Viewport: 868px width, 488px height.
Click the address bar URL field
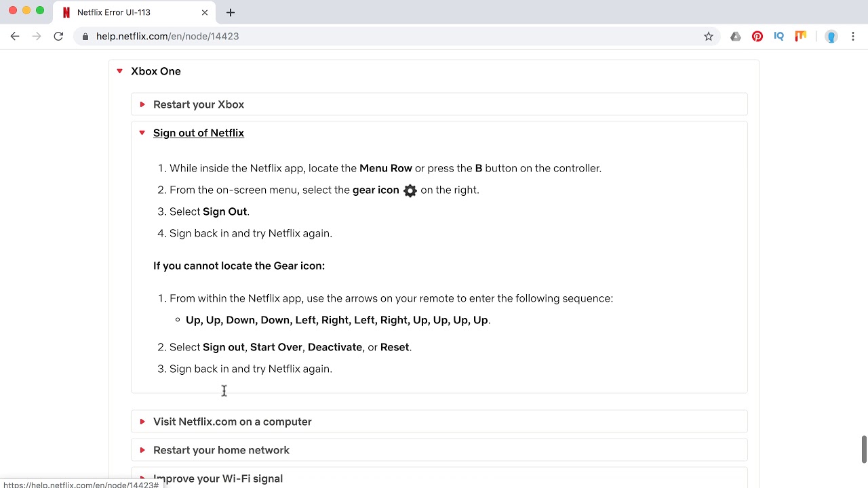coord(397,37)
